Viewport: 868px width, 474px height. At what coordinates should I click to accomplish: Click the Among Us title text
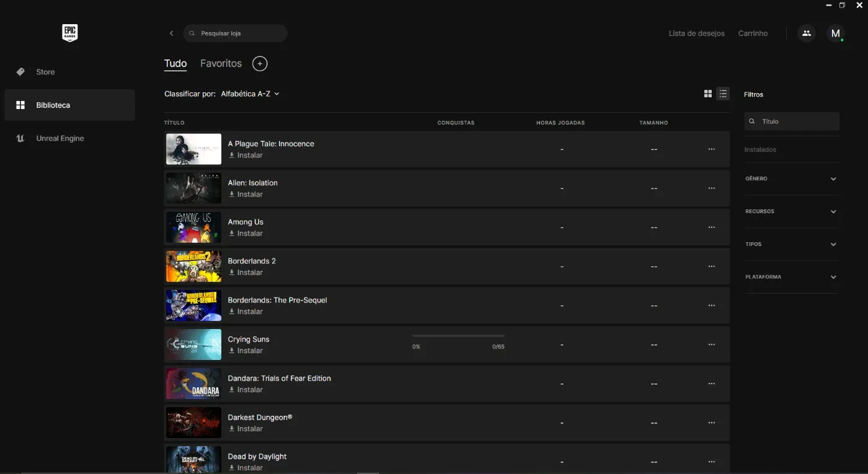246,222
